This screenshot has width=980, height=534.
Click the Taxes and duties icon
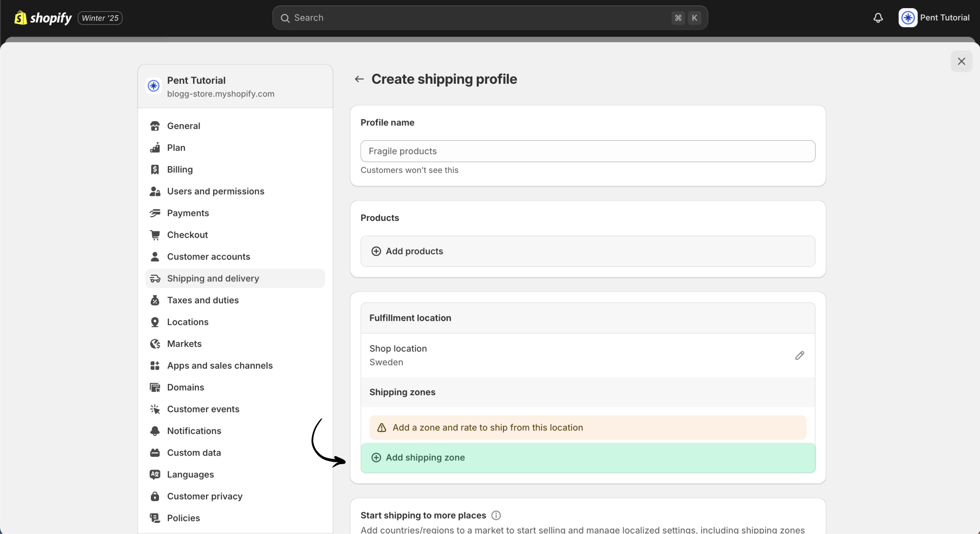click(x=155, y=300)
